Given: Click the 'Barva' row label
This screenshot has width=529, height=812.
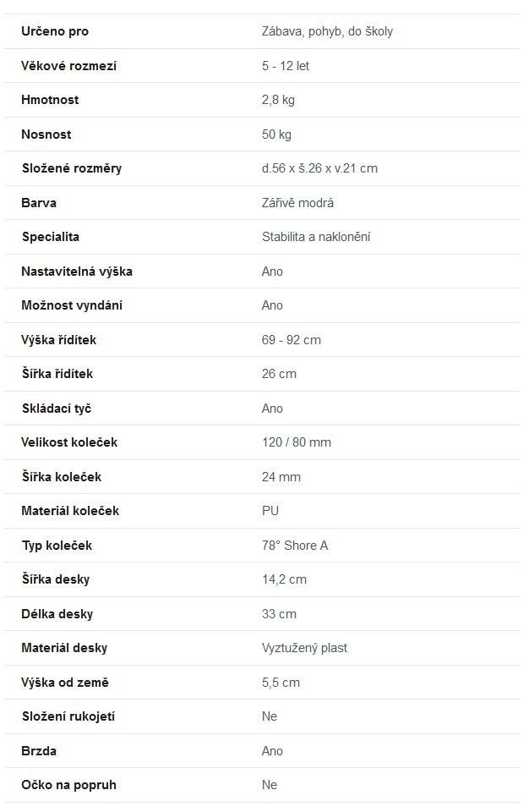Looking at the screenshot, I should click(39, 203).
